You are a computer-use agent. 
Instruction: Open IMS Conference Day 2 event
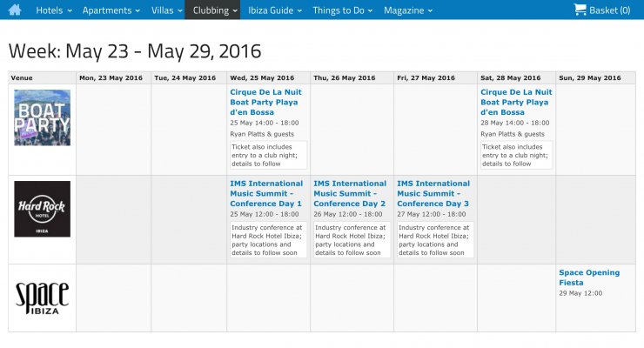pyautogui.click(x=350, y=193)
